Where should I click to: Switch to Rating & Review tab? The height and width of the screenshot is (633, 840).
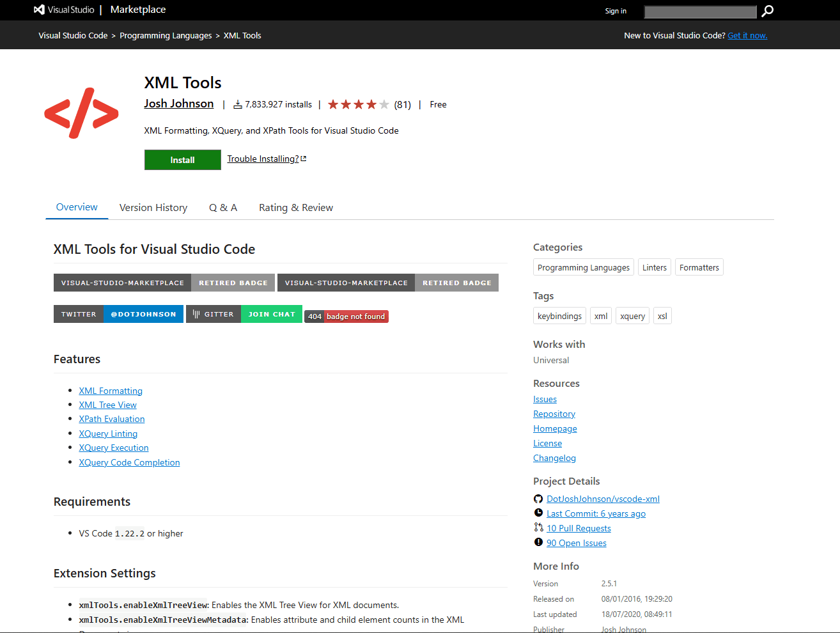point(296,208)
